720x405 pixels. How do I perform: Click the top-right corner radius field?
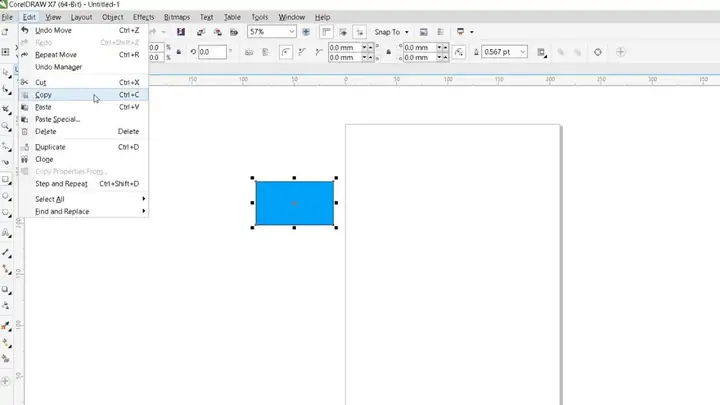coord(420,47)
